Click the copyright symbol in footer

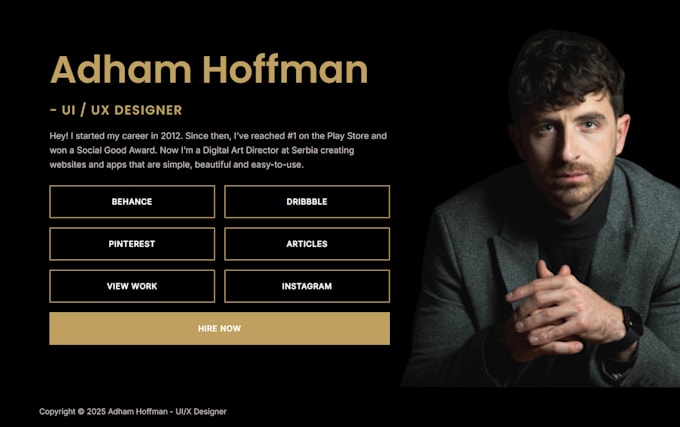coord(81,411)
